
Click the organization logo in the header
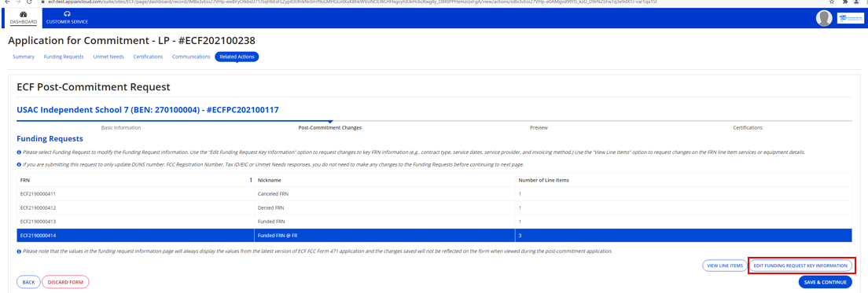point(851,18)
